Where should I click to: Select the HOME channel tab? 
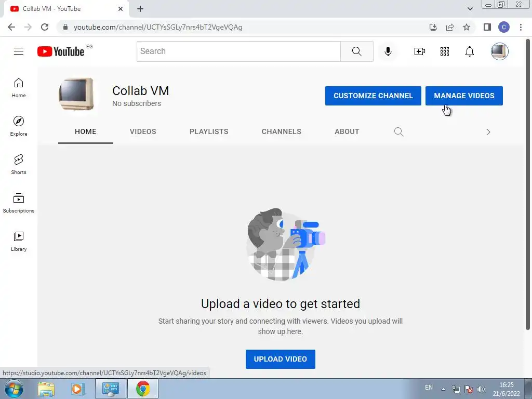click(x=86, y=131)
